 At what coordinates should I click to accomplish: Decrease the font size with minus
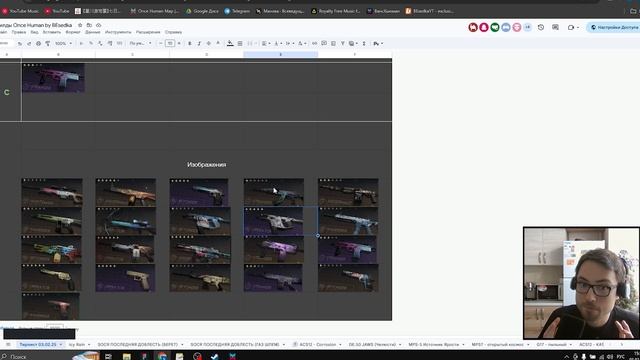pyautogui.click(x=161, y=43)
